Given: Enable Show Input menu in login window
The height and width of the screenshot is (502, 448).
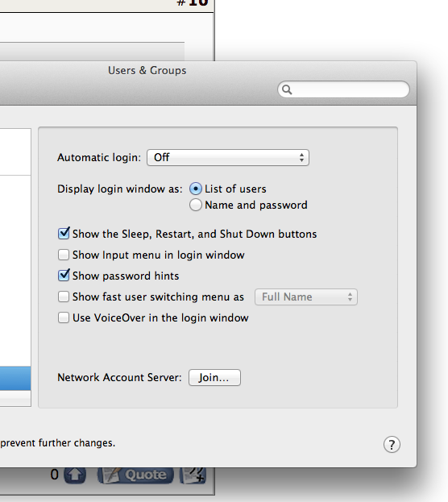Looking at the screenshot, I should coord(64,255).
